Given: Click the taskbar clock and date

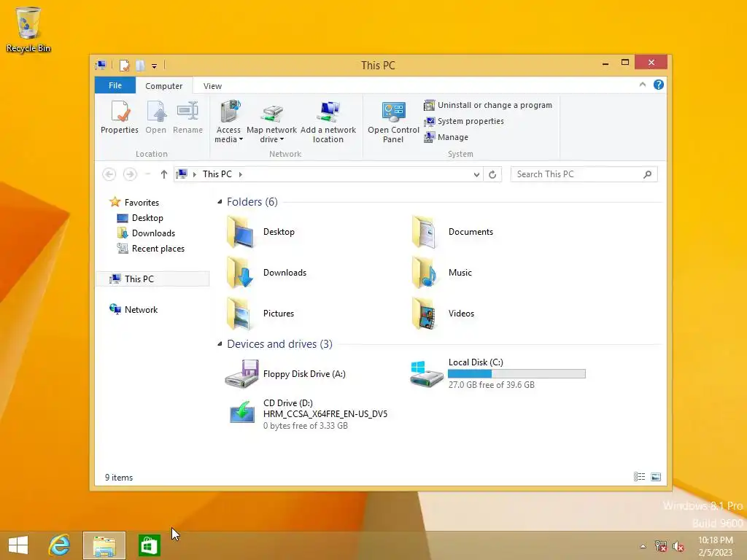Looking at the screenshot, I should click(x=716, y=546).
